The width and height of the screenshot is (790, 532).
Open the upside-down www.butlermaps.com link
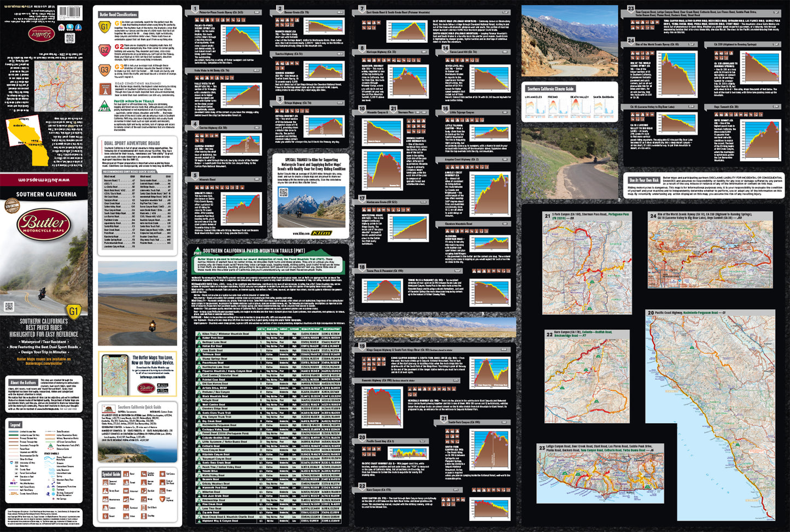(43, 179)
